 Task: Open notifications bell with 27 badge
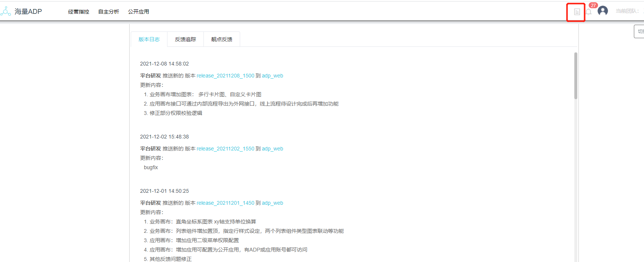click(x=589, y=12)
